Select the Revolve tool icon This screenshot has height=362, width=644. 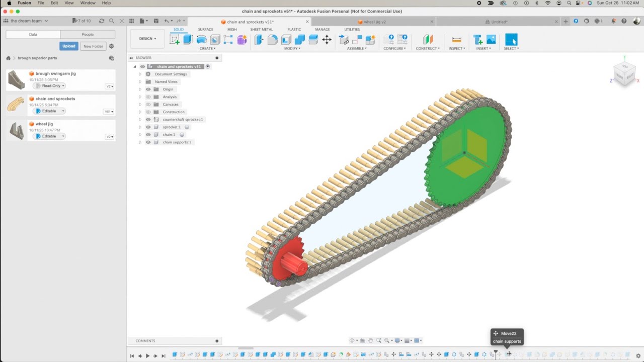pyautogui.click(x=202, y=40)
